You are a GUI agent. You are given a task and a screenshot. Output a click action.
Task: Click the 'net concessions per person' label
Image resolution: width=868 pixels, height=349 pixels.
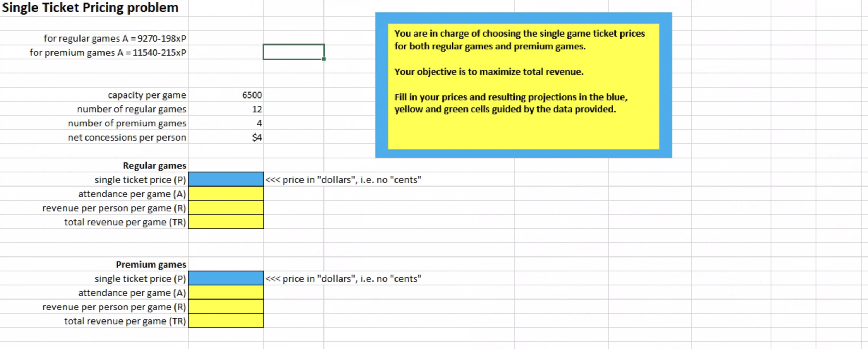point(127,137)
